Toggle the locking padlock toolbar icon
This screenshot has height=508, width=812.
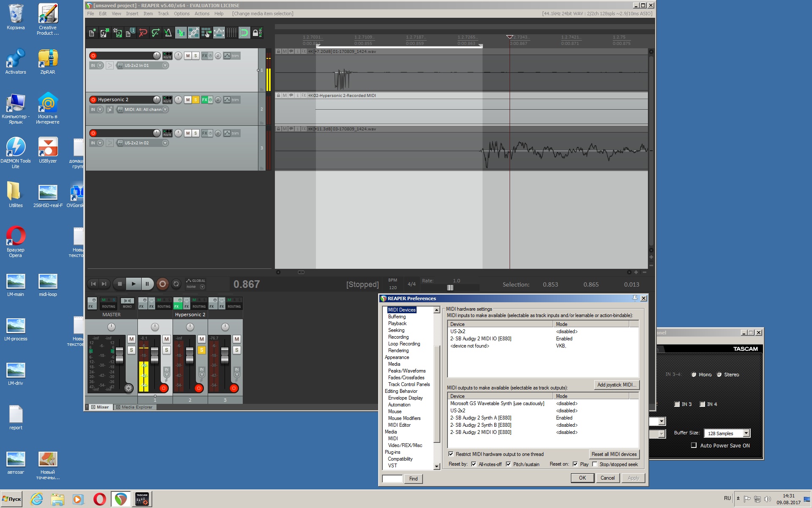[256, 33]
